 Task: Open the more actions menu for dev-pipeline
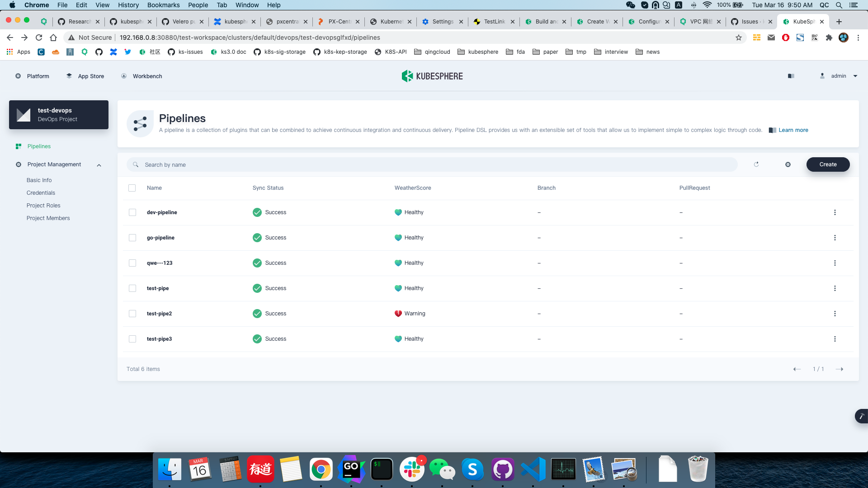835,212
